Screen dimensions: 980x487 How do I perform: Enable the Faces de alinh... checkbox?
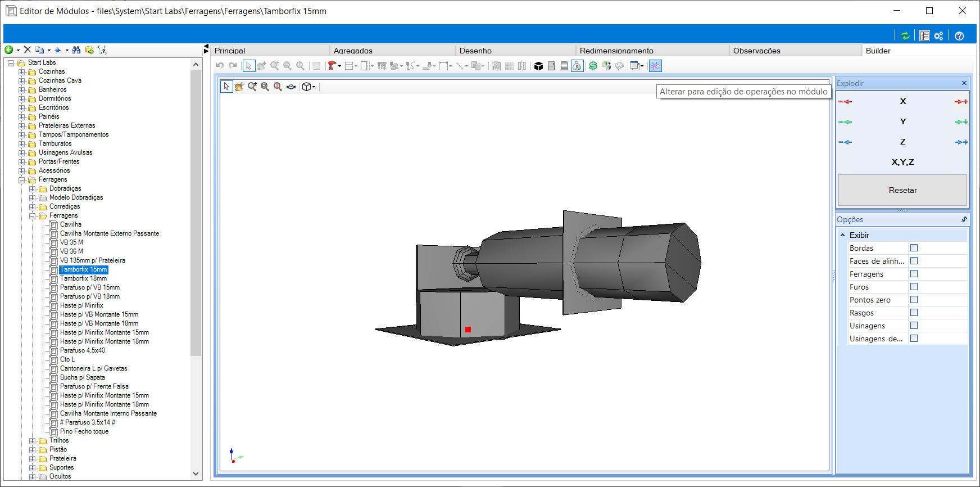coord(914,261)
